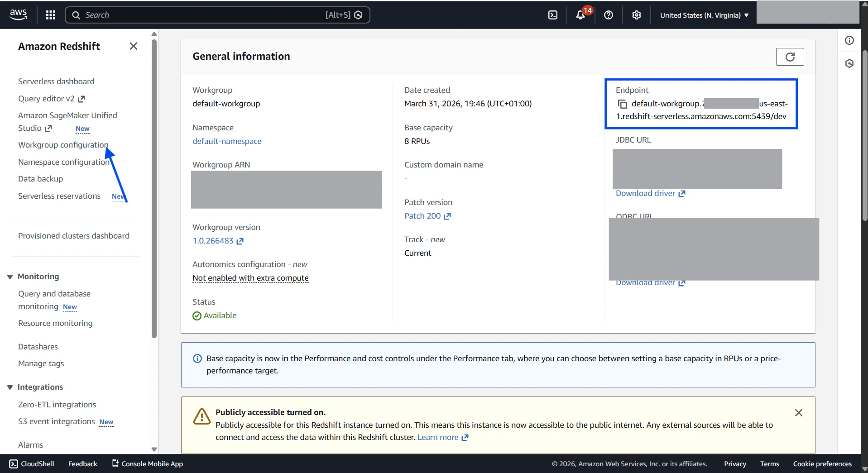Click Feedback in the footer
The image size is (868, 473).
[x=83, y=464]
